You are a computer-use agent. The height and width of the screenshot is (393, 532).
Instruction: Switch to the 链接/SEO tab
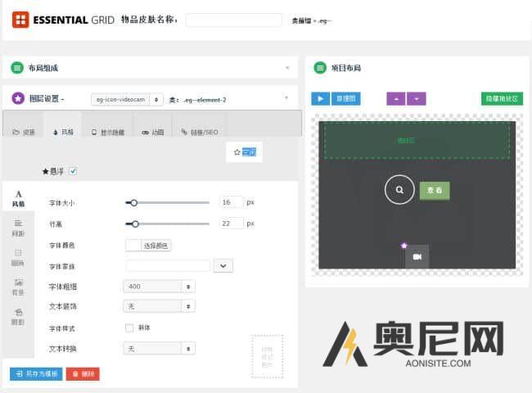pos(200,132)
